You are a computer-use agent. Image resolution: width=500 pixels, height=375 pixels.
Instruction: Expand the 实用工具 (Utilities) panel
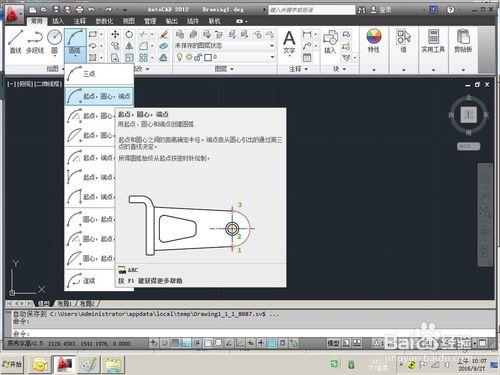pyautogui.click(x=433, y=70)
